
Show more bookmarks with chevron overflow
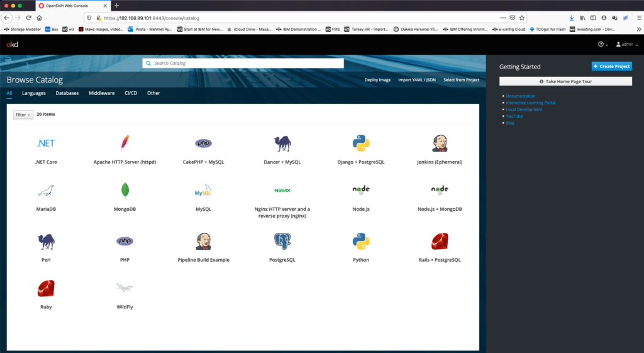coord(639,29)
